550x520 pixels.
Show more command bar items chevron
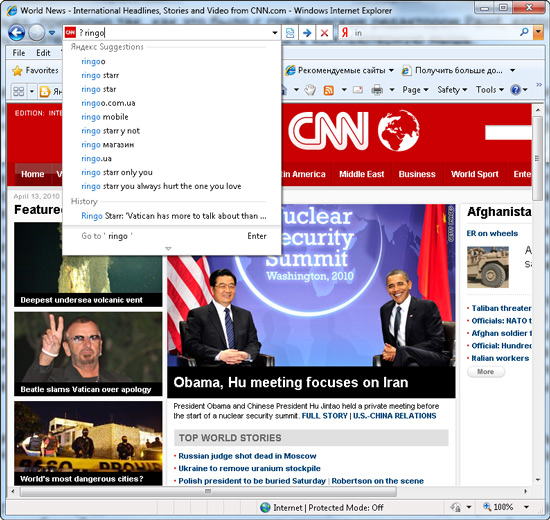(x=539, y=85)
